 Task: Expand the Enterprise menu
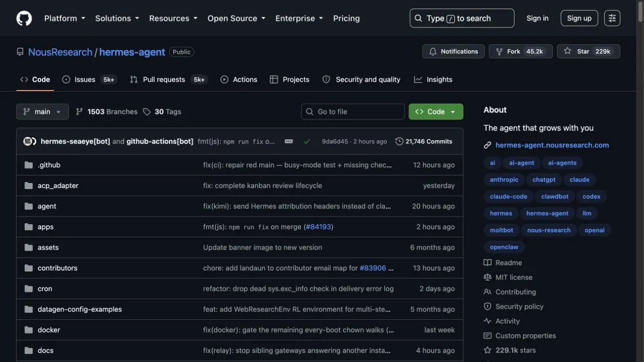click(299, 18)
